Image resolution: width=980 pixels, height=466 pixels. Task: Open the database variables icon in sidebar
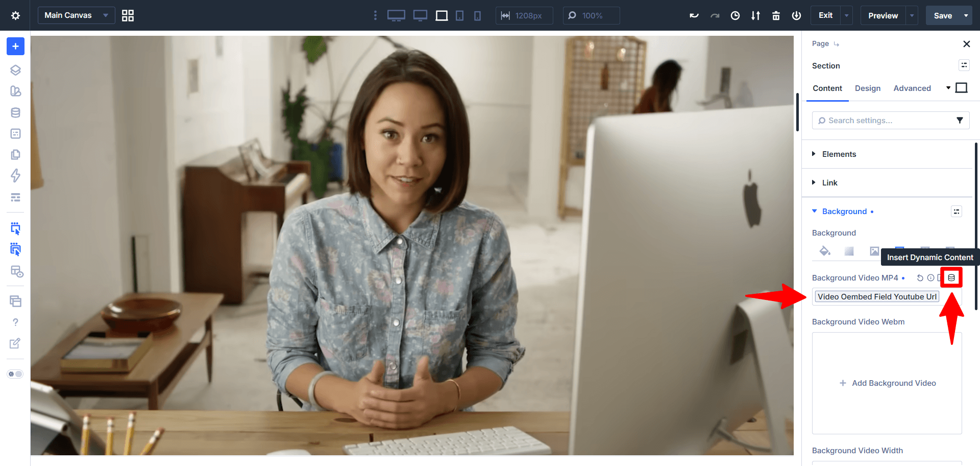click(x=15, y=112)
